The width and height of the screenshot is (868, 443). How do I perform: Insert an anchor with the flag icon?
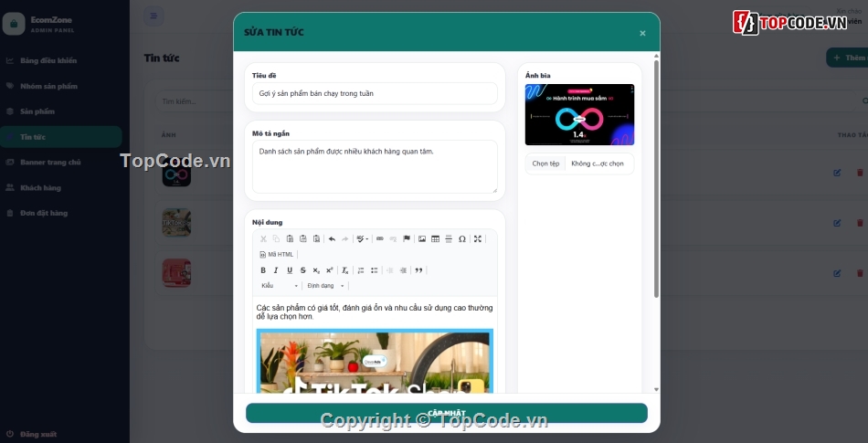(407, 239)
